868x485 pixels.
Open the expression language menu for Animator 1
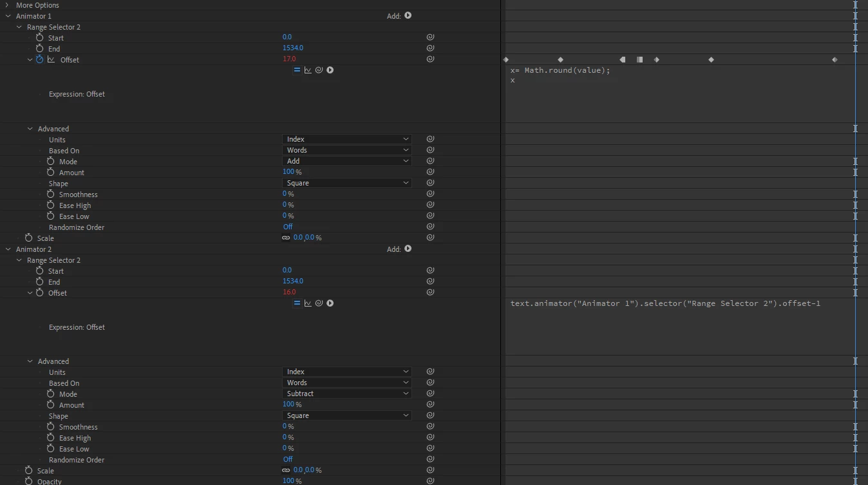330,70
